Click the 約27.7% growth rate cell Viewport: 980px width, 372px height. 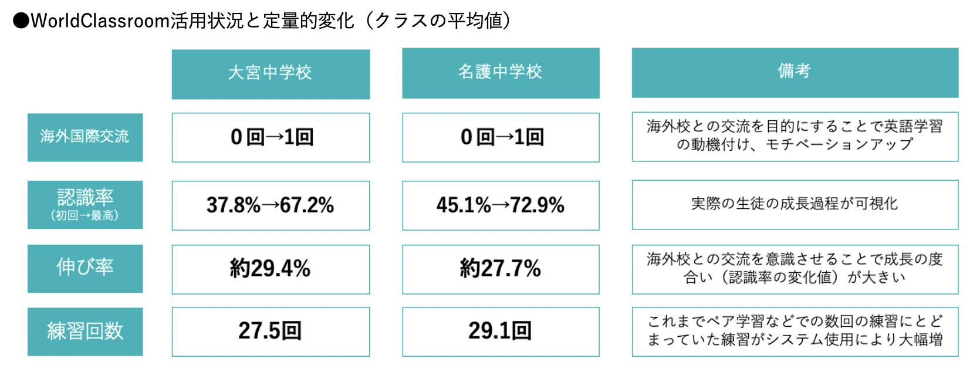tap(501, 269)
